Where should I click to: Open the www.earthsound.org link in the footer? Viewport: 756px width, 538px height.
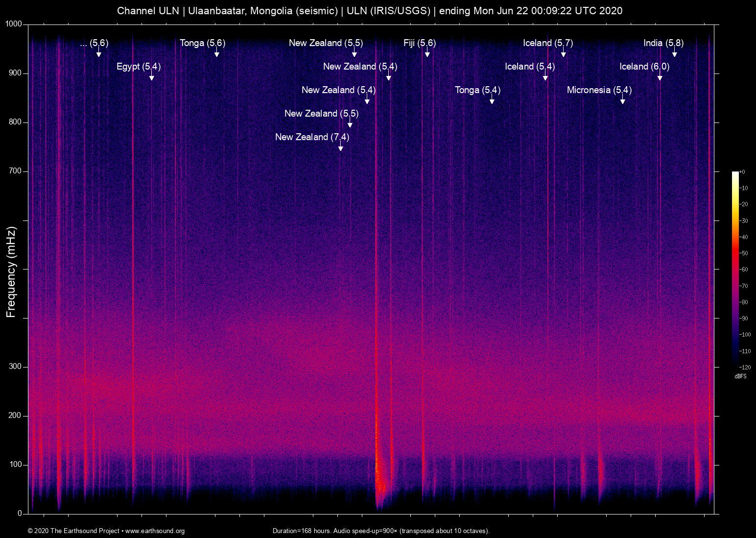point(155,531)
